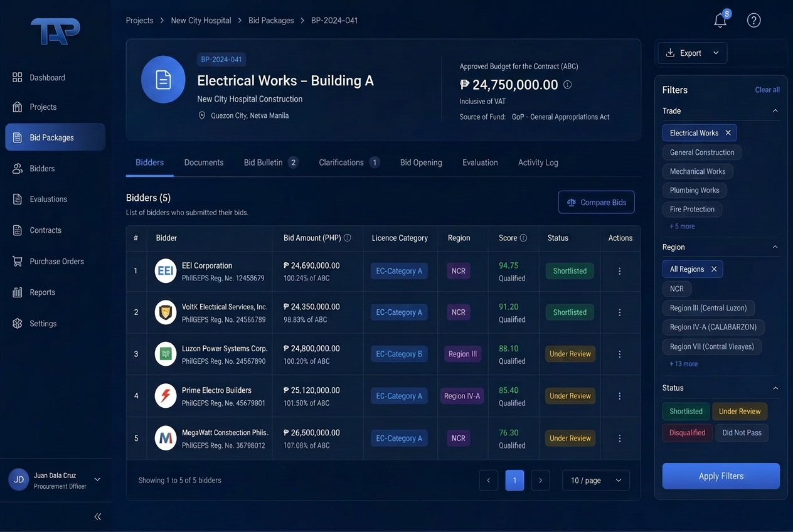The width and height of the screenshot is (793, 532).
Task: Remove the All Regions filter chip
Action: tap(714, 269)
